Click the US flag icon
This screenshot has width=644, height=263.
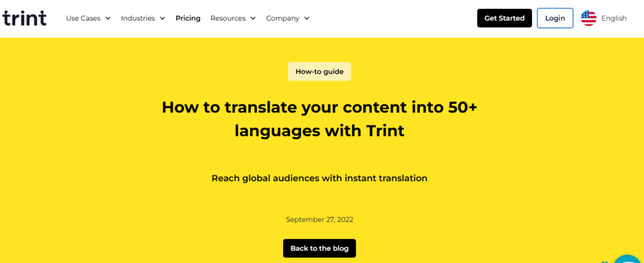[x=589, y=18]
